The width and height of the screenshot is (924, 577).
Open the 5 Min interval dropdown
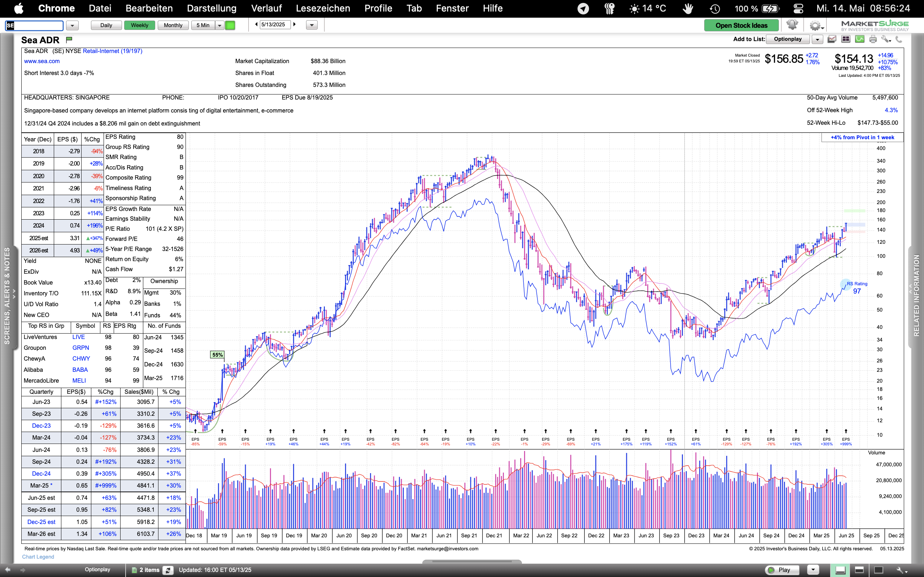click(219, 26)
